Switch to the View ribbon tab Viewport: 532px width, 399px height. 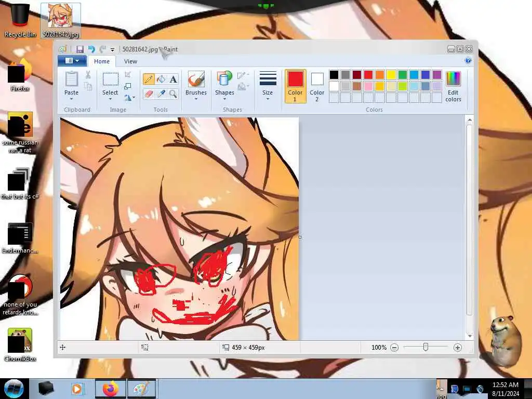[x=130, y=61]
